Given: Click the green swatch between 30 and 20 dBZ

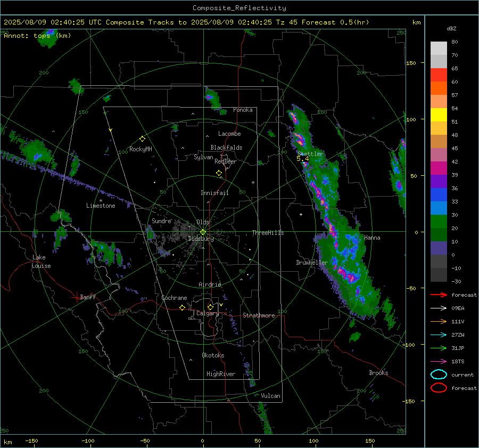Looking at the screenshot, I should 439,222.
